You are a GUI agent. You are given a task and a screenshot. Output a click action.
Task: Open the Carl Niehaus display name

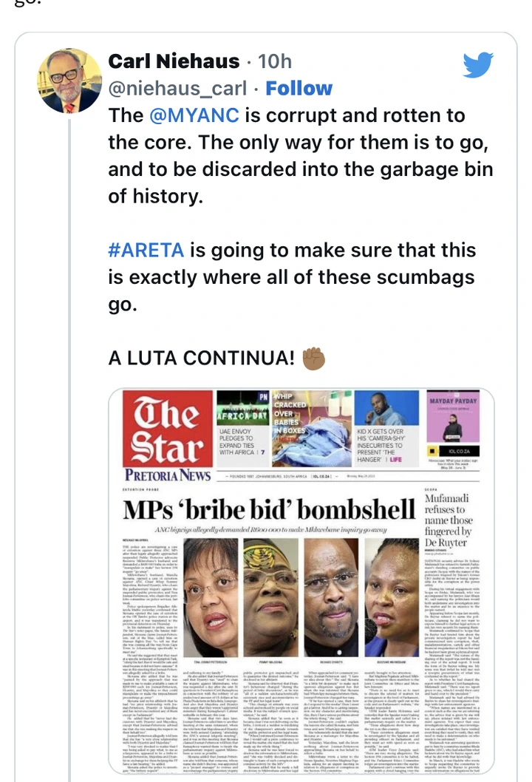[x=174, y=61]
